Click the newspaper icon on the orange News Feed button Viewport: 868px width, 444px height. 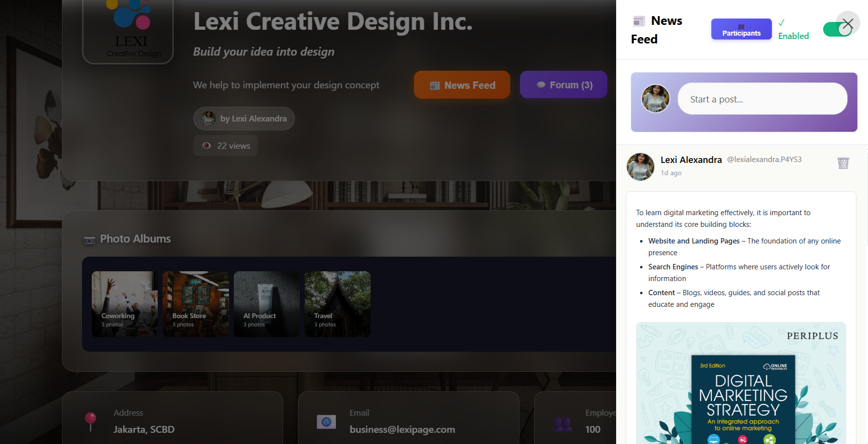pos(435,85)
